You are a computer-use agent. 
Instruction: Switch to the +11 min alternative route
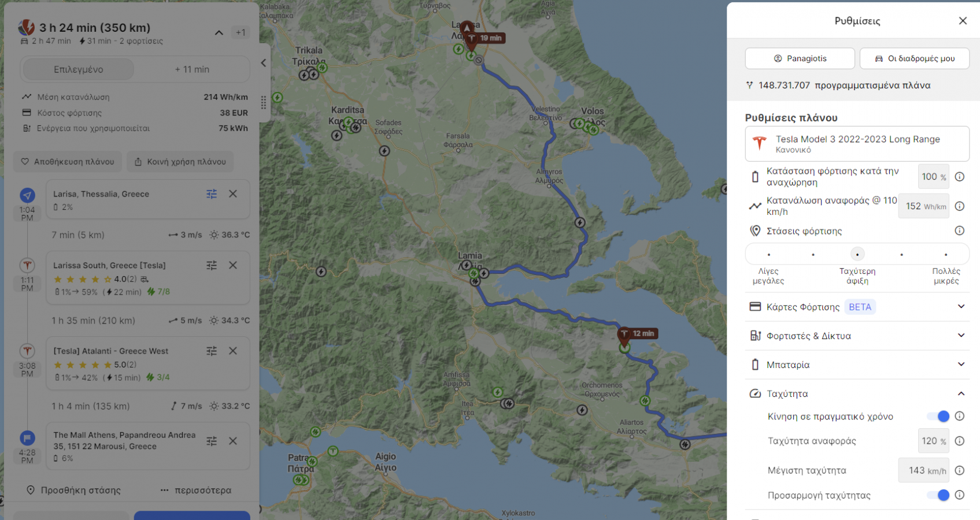coord(192,69)
